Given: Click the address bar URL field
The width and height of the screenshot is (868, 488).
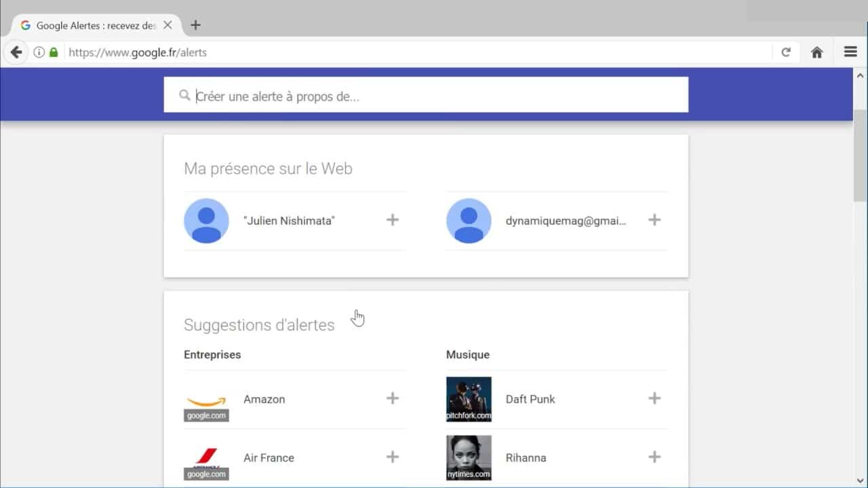Looking at the screenshot, I should (x=418, y=52).
